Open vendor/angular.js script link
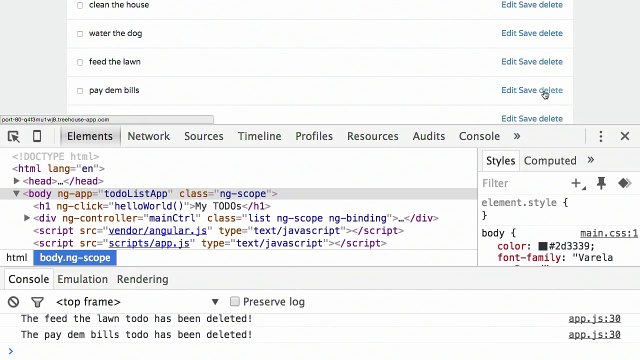 pos(158,231)
